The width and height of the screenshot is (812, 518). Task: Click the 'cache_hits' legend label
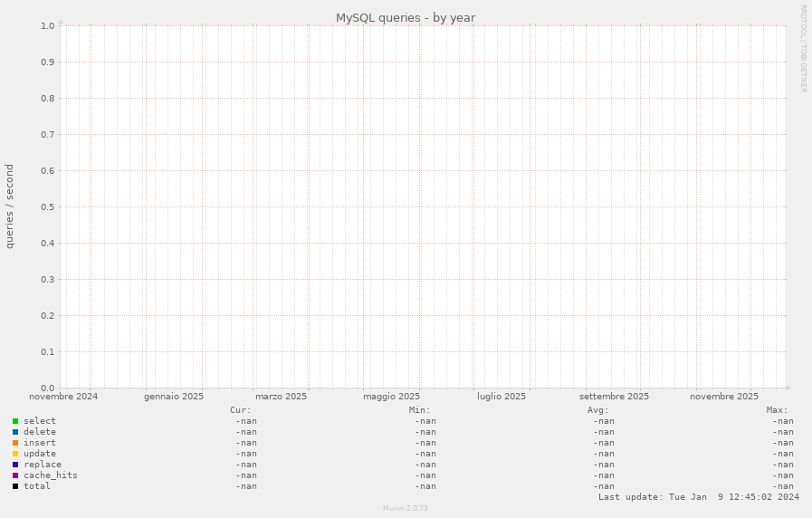(50, 475)
